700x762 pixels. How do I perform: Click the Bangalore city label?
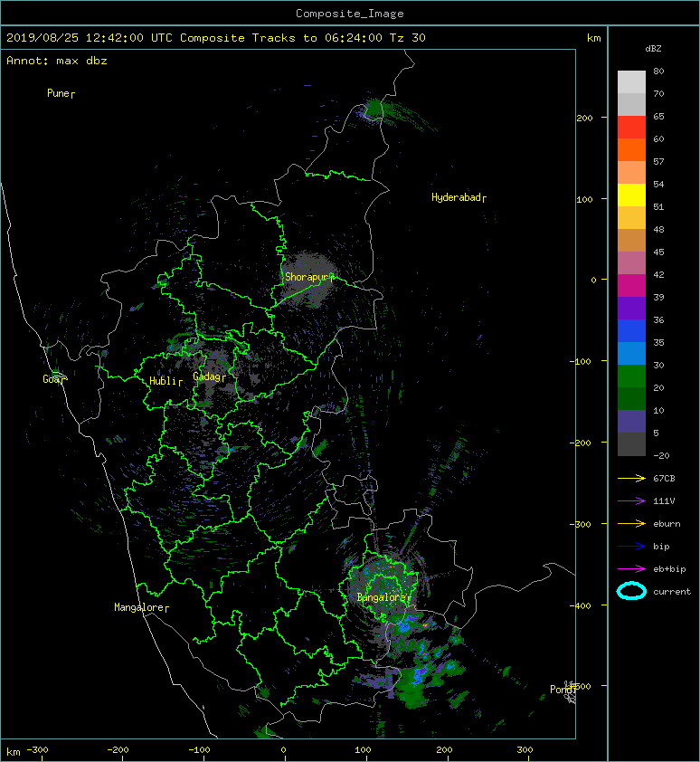383,597
